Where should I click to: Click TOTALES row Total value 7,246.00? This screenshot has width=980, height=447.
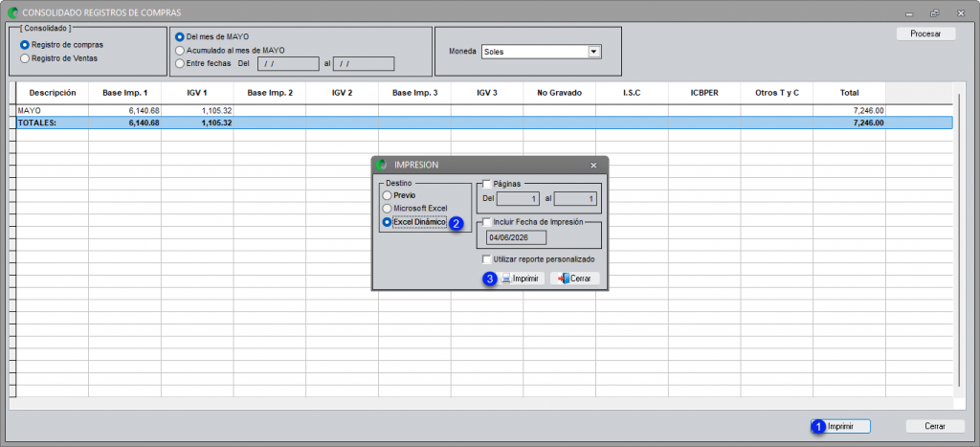(850, 123)
